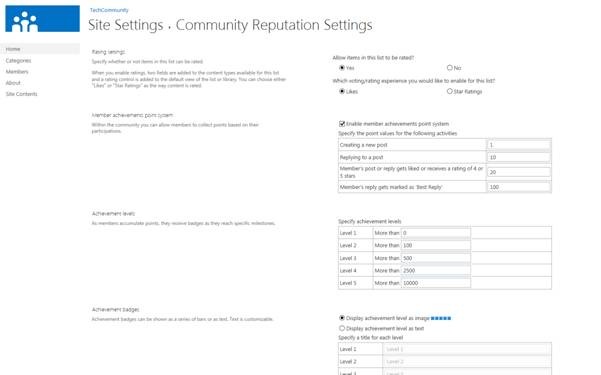Go to Members page
The width and height of the screenshot is (601, 375).
click(17, 72)
